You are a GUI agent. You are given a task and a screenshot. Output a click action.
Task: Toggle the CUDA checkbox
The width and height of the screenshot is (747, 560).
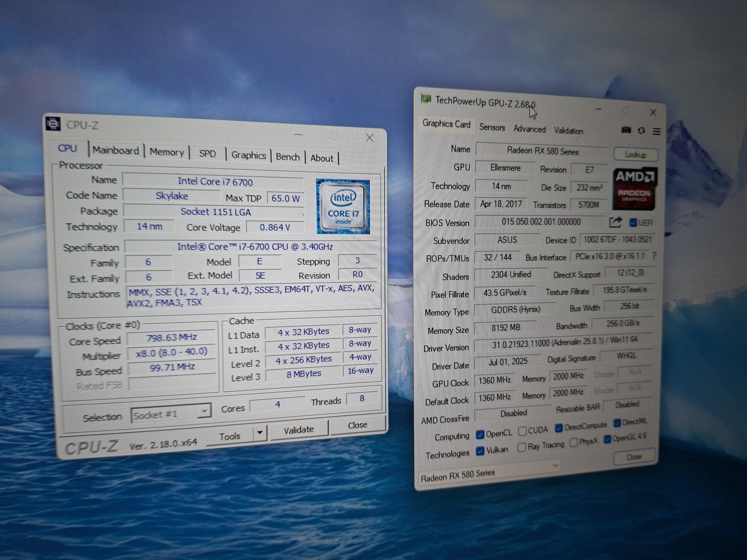tap(522, 431)
